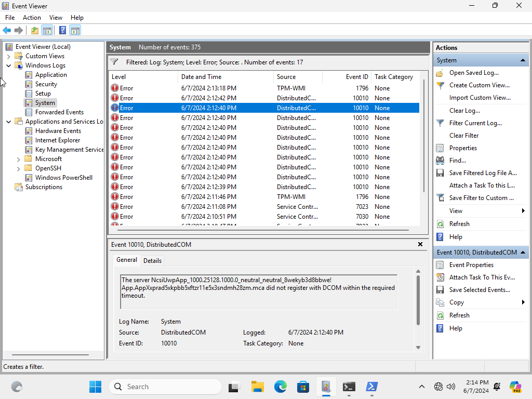Expand the OpenSSH folder node

[19, 169]
